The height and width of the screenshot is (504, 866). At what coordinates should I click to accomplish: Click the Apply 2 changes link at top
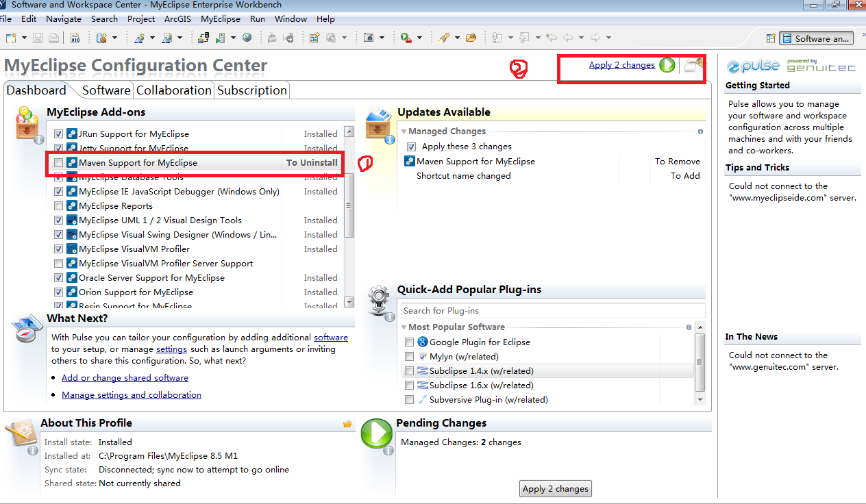pos(622,65)
